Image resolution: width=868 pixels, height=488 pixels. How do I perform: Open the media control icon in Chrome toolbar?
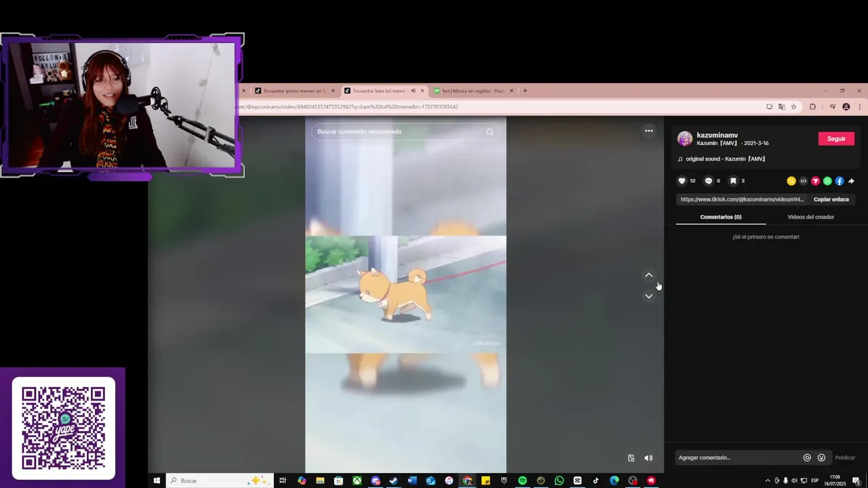click(x=833, y=106)
